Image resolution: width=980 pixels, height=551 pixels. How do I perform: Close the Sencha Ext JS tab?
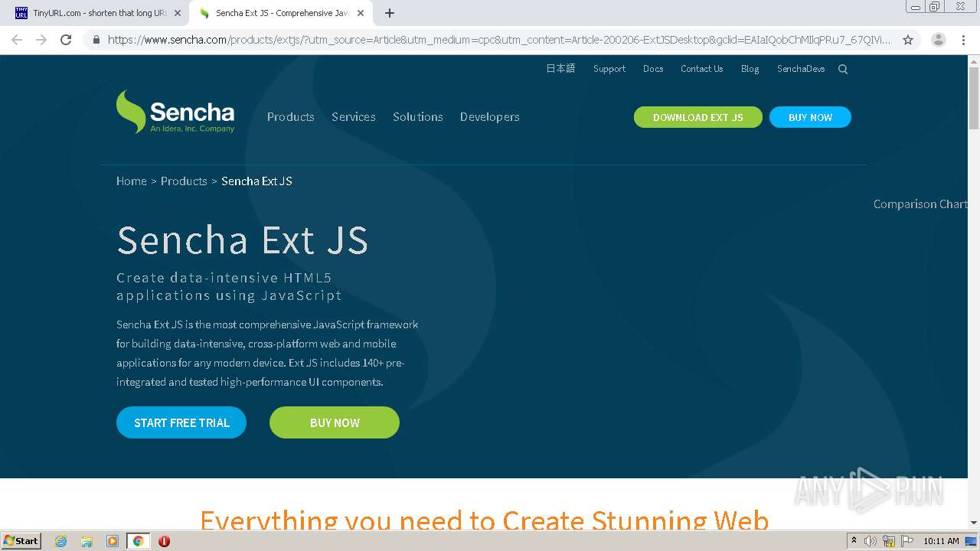click(x=361, y=13)
